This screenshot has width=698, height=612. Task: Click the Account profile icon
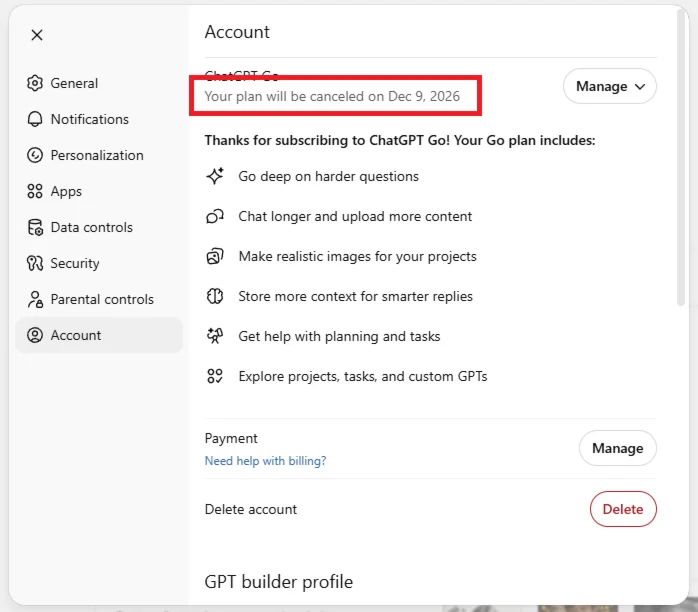point(35,335)
